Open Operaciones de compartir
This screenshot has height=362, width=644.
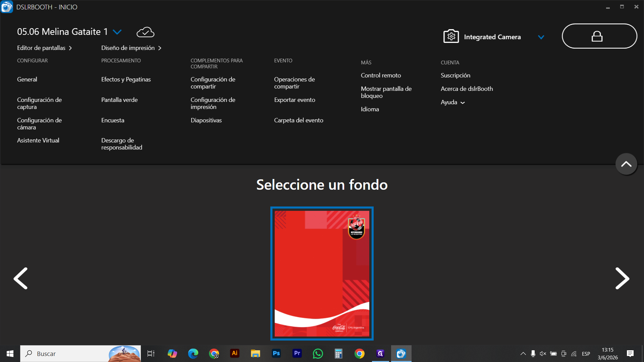294,83
